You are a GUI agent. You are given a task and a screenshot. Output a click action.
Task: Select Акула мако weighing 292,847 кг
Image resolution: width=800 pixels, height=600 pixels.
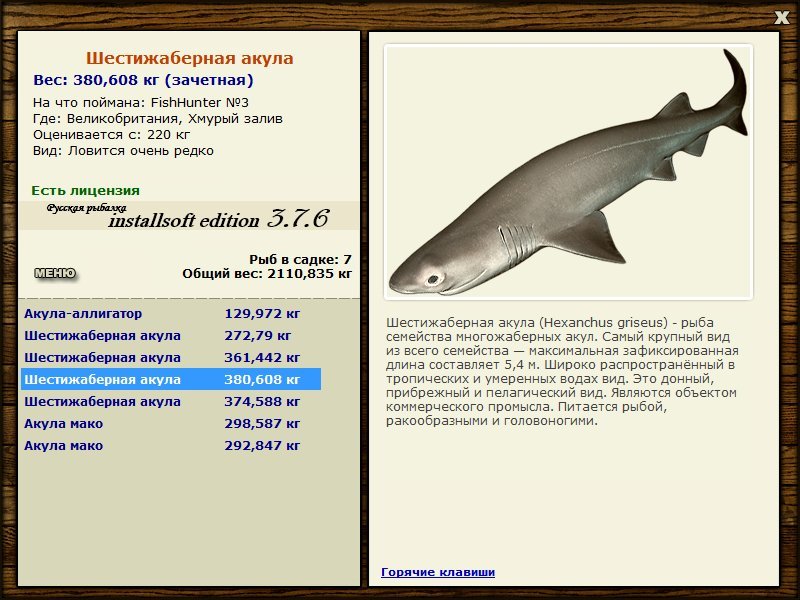[171, 445]
